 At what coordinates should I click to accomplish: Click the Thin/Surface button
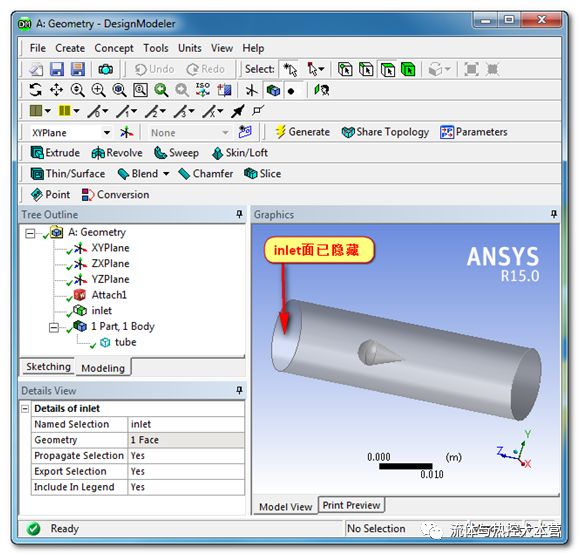pyautogui.click(x=68, y=173)
